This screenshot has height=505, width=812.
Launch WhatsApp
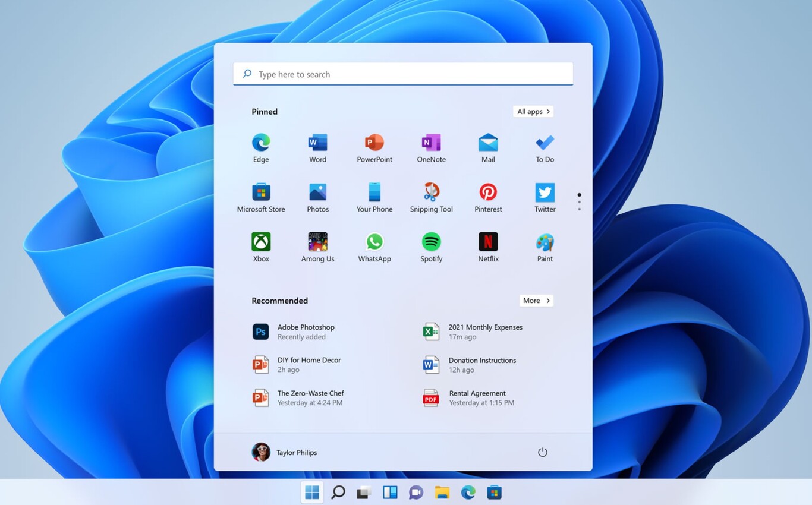pos(374,242)
